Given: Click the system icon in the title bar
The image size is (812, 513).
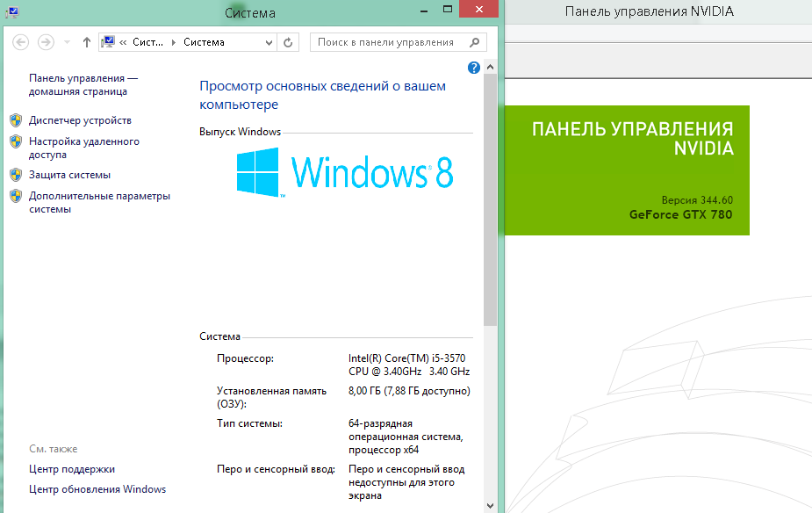Looking at the screenshot, I should [11, 11].
